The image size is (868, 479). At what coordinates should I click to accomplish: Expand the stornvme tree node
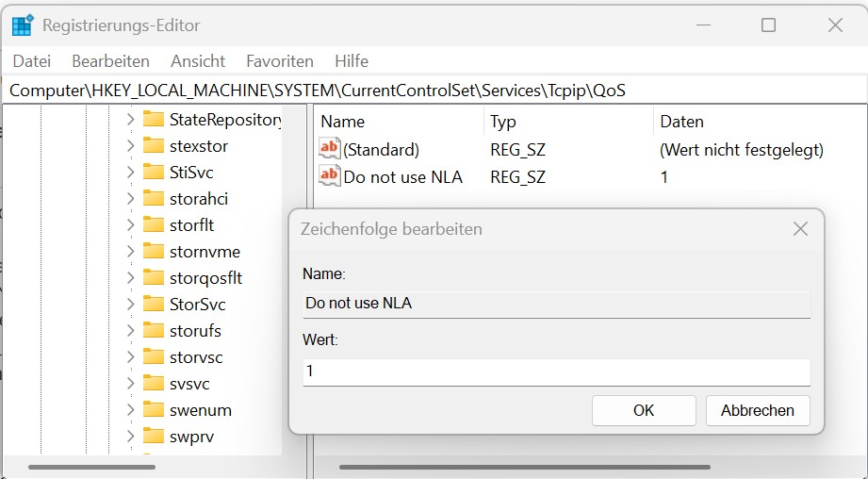(x=131, y=252)
